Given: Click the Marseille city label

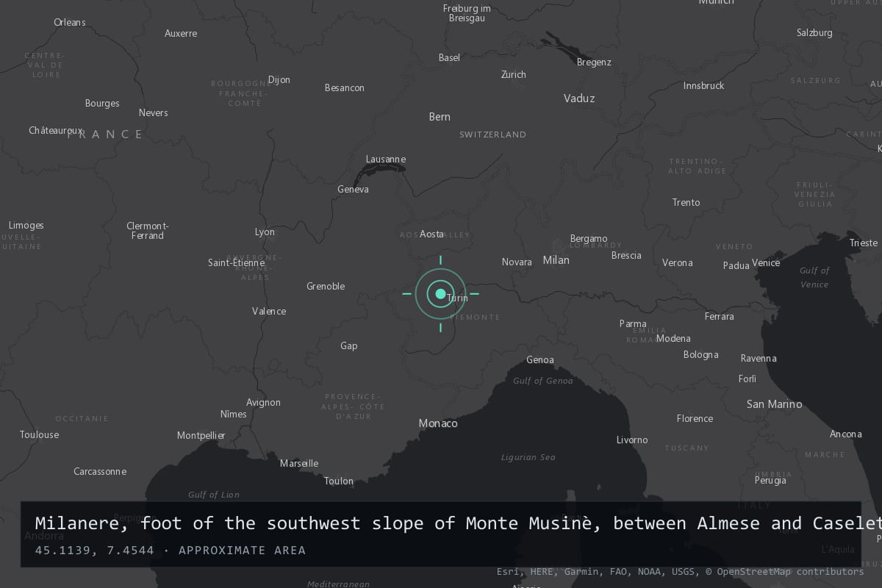Looking at the screenshot, I should pos(299,464).
